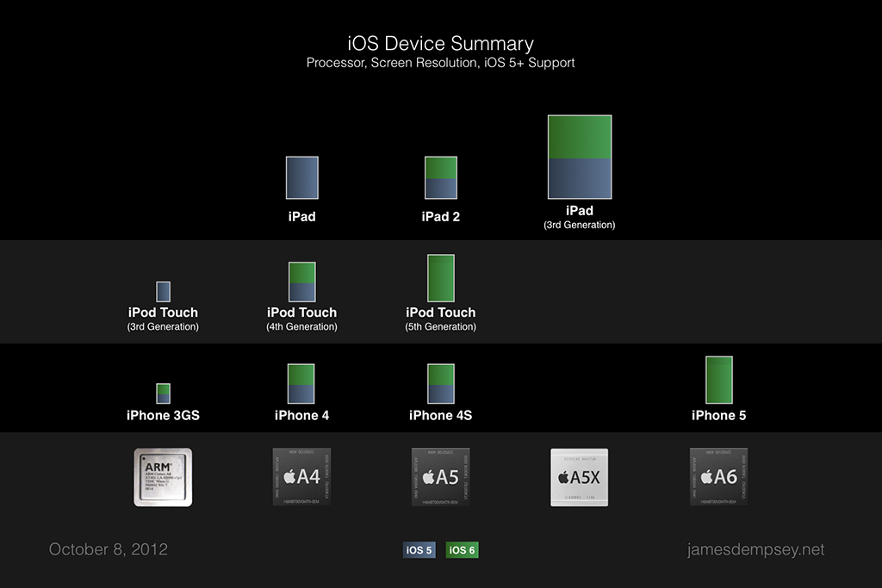Select the Apple A5 chip icon

coord(440,477)
